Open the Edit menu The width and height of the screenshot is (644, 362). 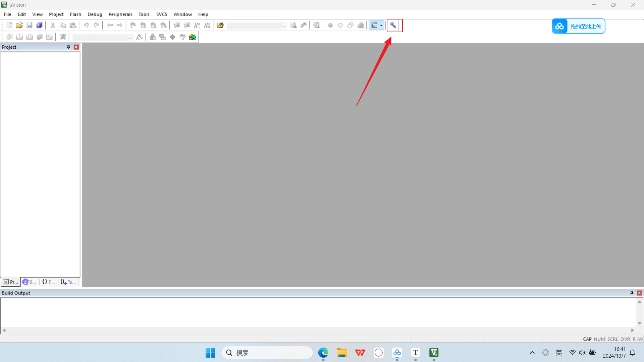coord(22,14)
